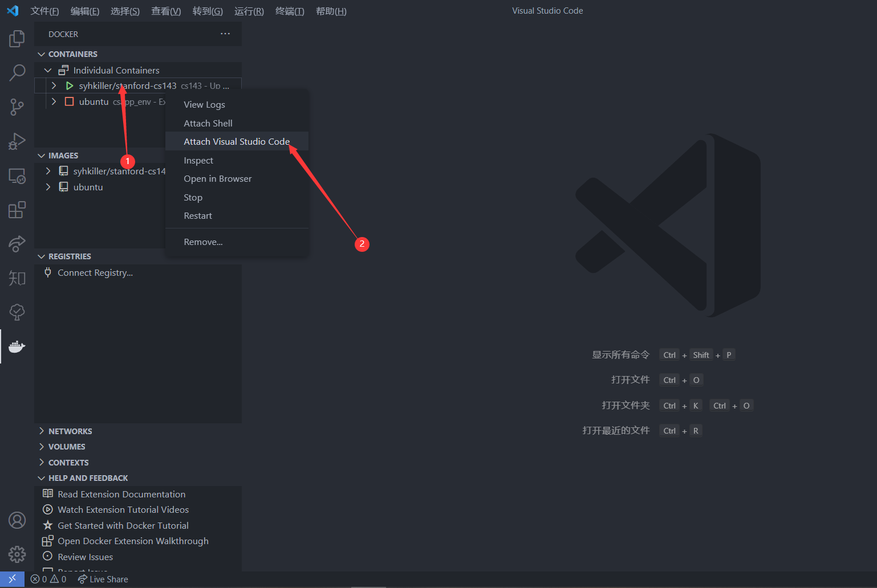Collapse the IMAGES section
Image resolution: width=877 pixels, height=588 pixels.
tap(41, 156)
